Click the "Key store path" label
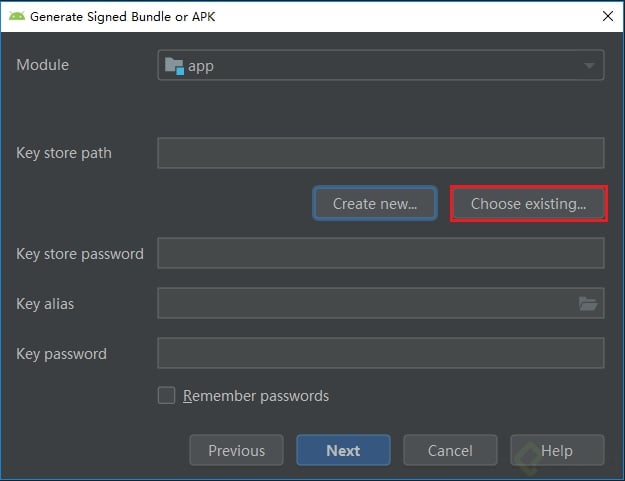Screen dimensions: 625x481 point(64,153)
